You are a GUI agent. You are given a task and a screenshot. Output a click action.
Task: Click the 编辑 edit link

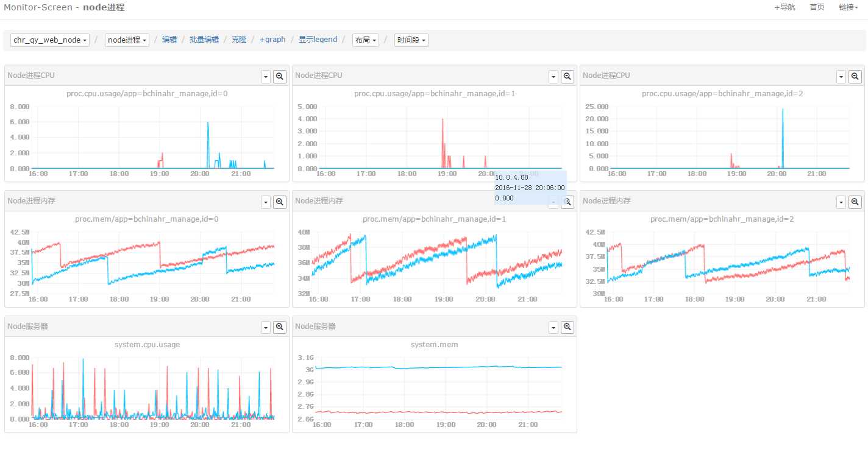click(x=169, y=40)
